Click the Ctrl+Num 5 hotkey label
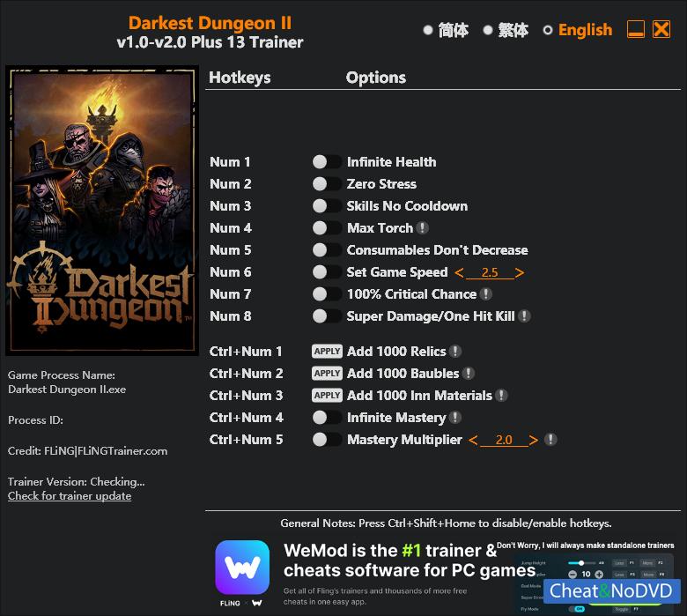 (247, 440)
